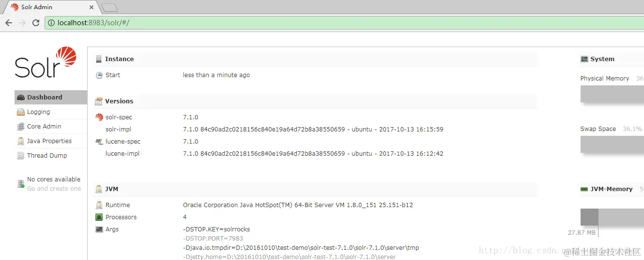Image resolution: width=644 pixels, height=260 pixels.
Task: Click the System section monitor icon
Action: click(x=584, y=59)
